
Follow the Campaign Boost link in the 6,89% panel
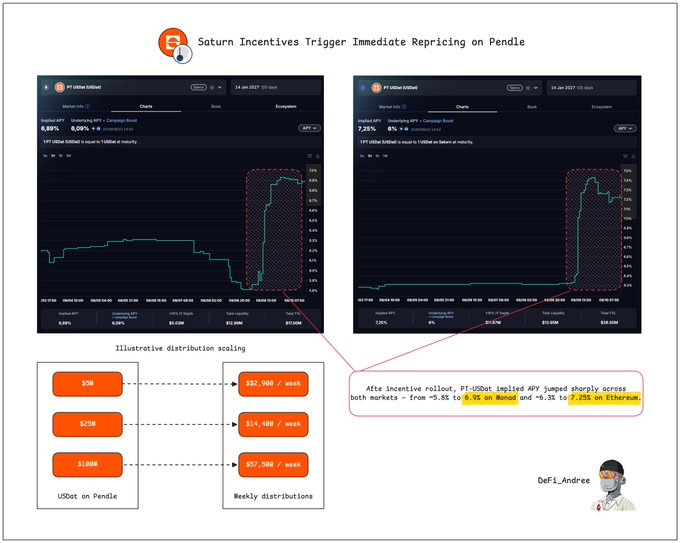(x=121, y=121)
